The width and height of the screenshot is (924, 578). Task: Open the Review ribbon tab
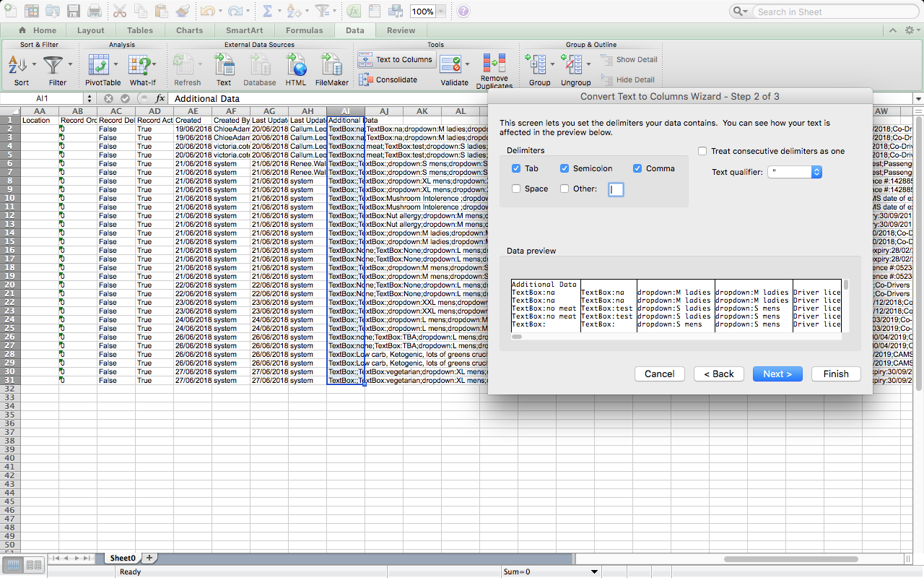[401, 30]
